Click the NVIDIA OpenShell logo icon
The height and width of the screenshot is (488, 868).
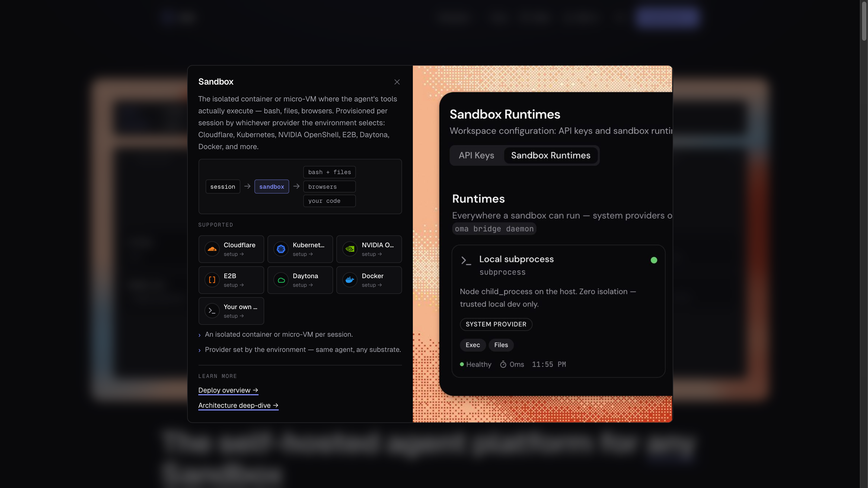[x=350, y=249]
